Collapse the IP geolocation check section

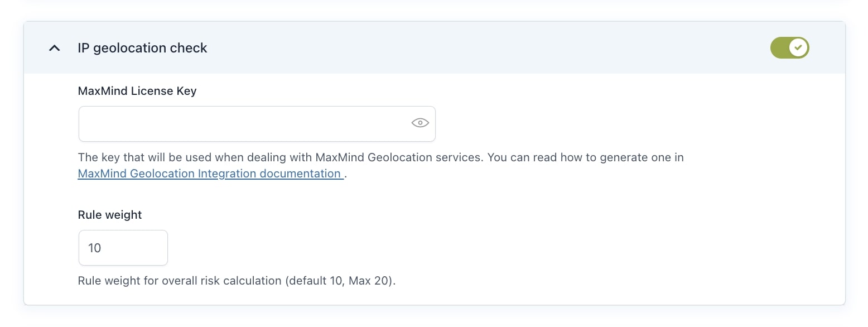pyautogui.click(x=54, y=49)
